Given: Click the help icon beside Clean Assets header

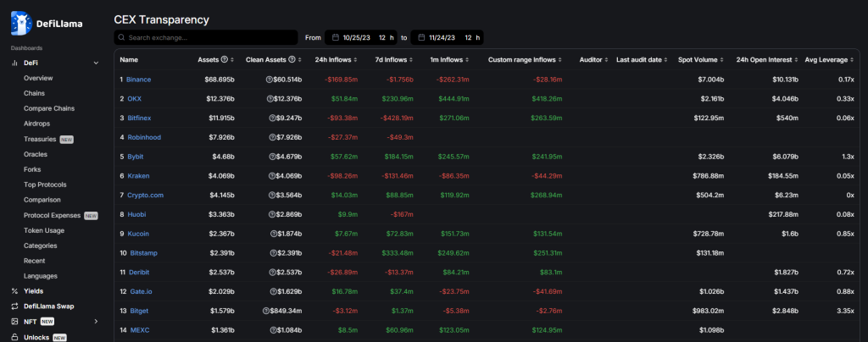Looking at the screenshot, I should point(291,60).
